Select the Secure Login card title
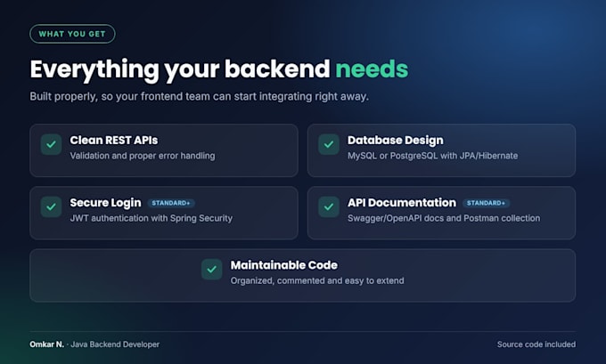Screen dimensions: 606x364 [105, 203]
